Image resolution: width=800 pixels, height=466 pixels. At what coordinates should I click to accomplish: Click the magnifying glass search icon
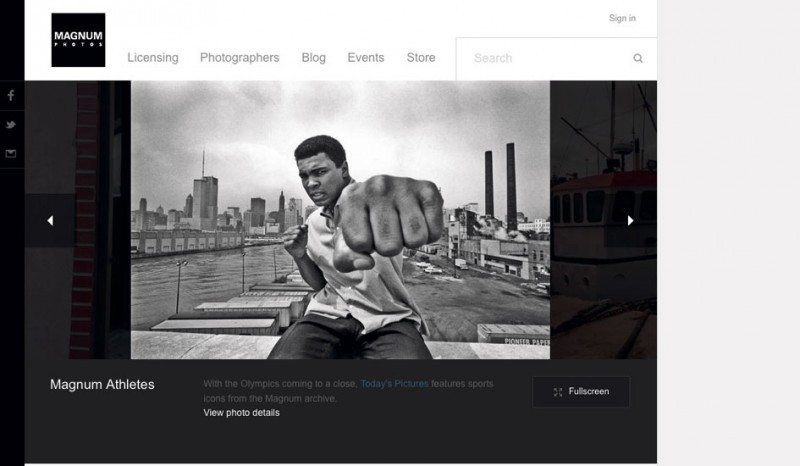(638, 59)
